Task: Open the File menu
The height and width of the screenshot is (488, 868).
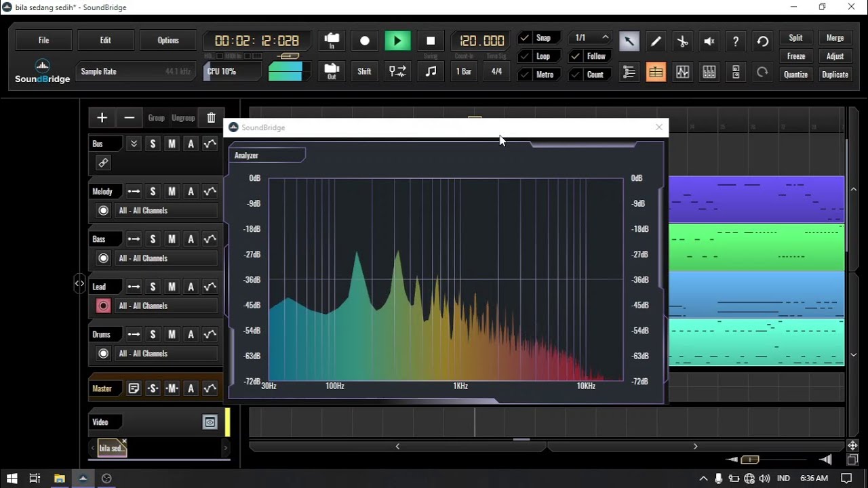Action: (x=43, y=41)
